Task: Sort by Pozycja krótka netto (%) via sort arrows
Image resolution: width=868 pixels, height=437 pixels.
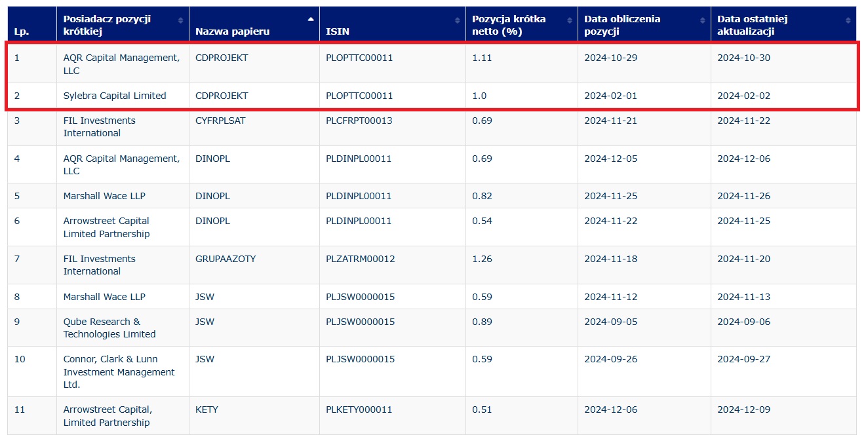Action: coord(570,21)
